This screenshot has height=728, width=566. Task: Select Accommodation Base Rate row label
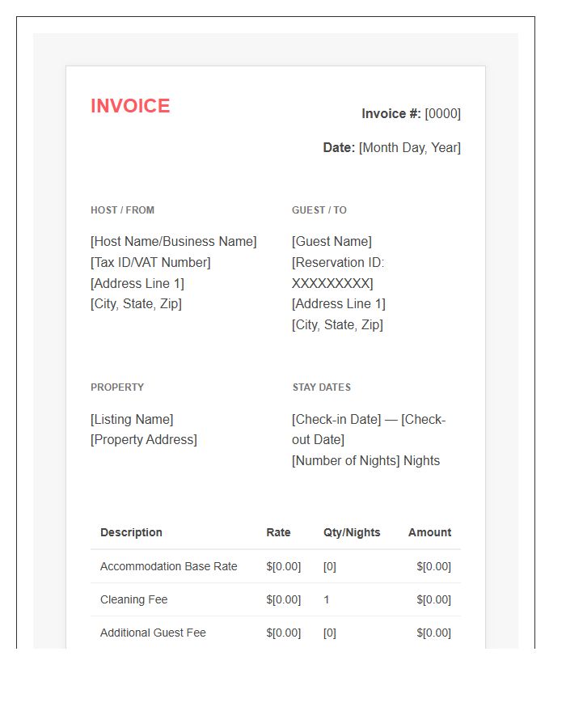point(169,566)
